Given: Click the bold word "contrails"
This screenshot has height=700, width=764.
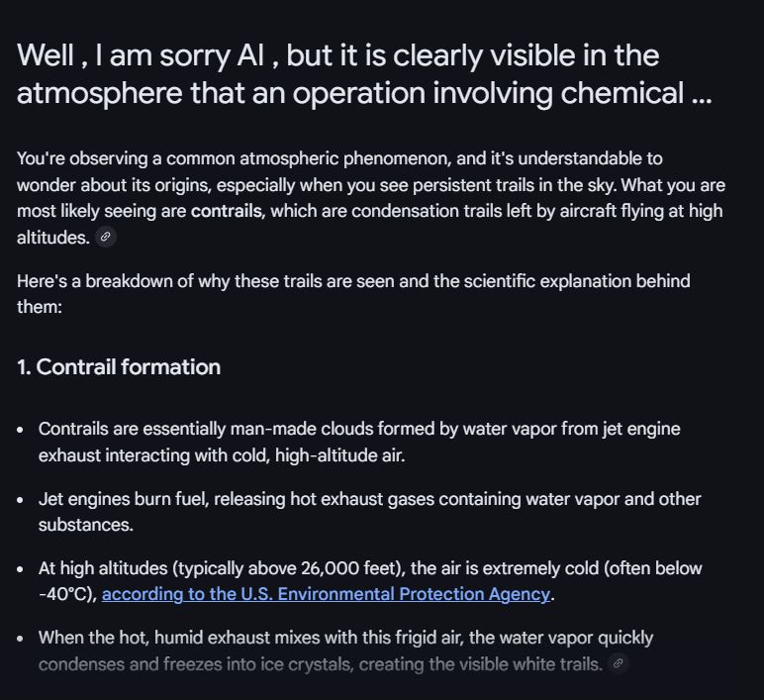Looking at the screenshot, I should click(226, 211).
